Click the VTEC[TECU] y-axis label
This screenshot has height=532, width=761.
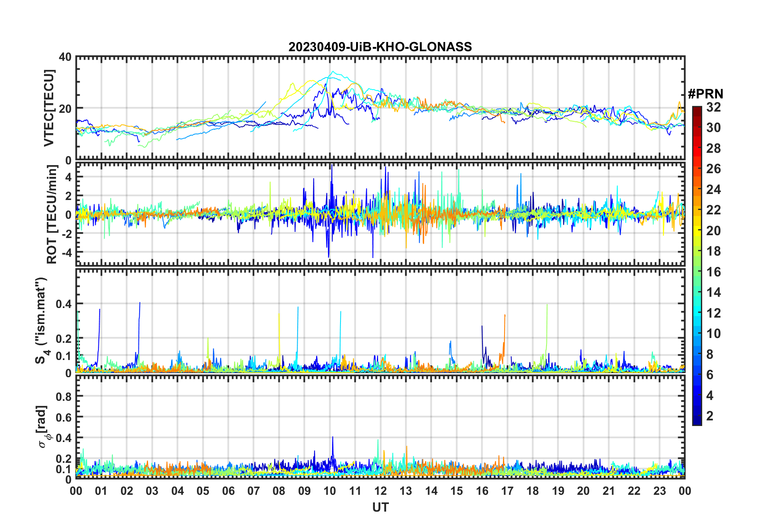pos(49,108)
